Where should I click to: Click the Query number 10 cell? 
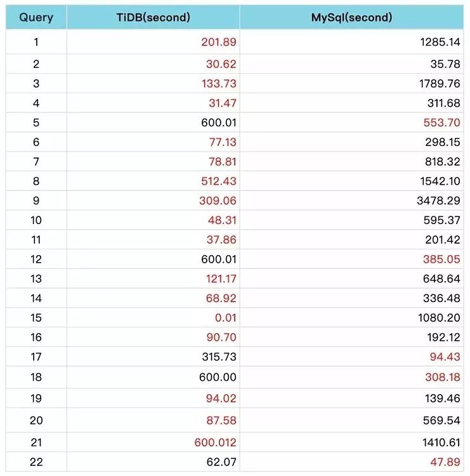[x=36, y=220]
